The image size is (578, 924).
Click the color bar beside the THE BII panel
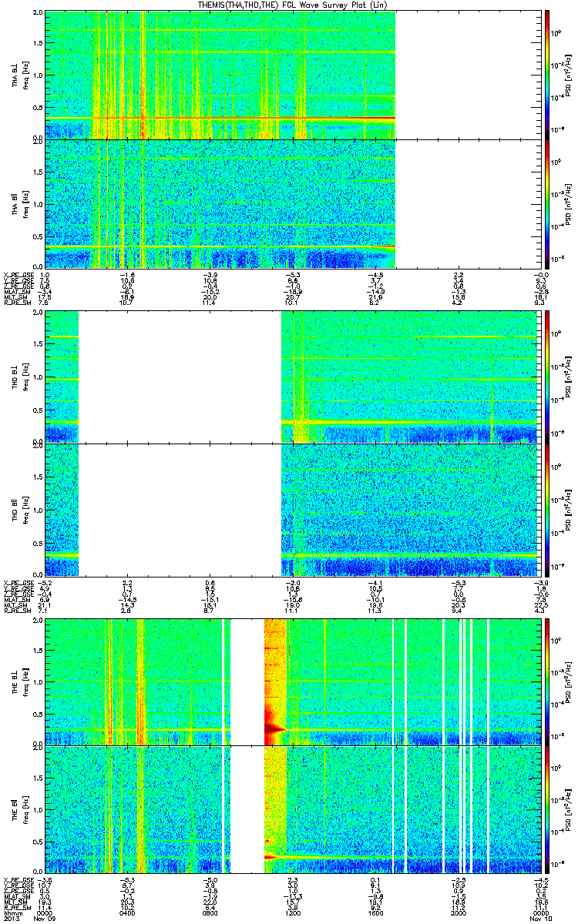click(x=546, y=809)
